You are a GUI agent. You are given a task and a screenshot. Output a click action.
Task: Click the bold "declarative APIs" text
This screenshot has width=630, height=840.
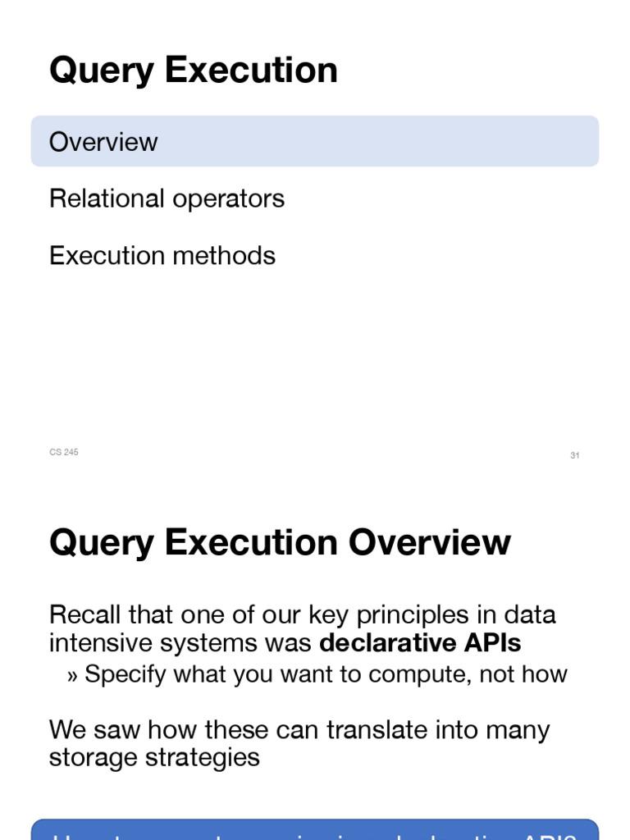point(420,643)
